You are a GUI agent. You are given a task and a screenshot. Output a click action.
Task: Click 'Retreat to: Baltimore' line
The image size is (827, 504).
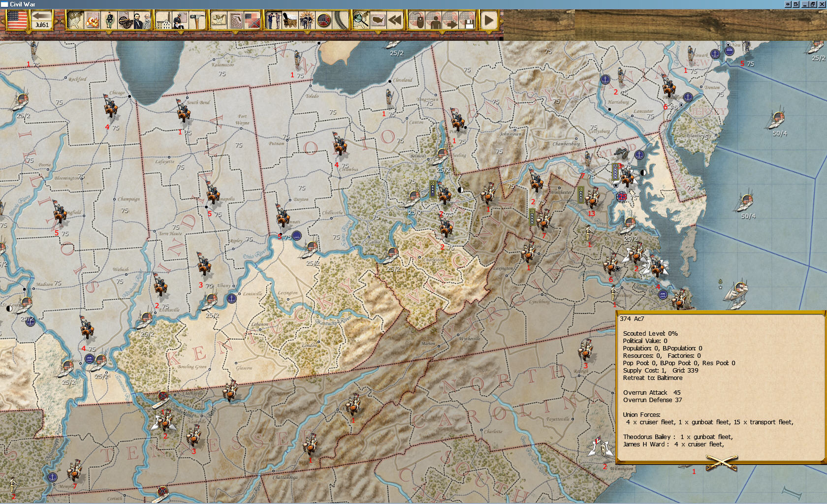(653, 378)
